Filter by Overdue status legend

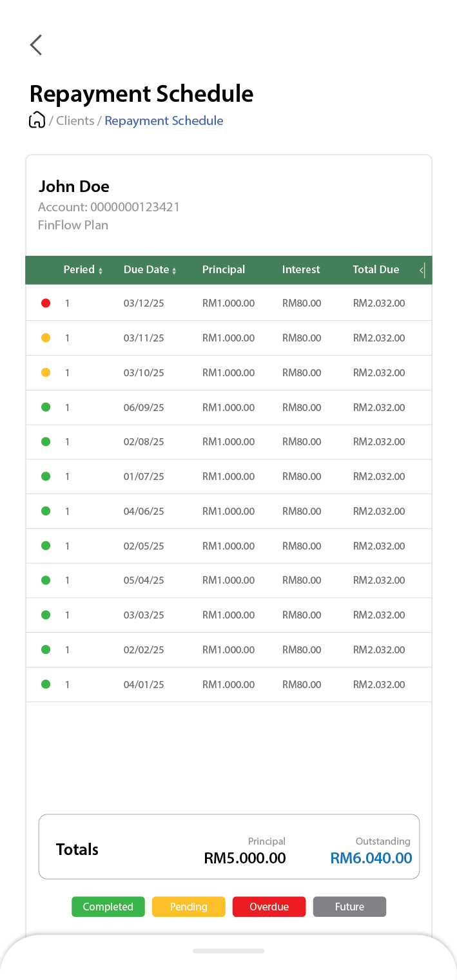[x=269, y=907]
